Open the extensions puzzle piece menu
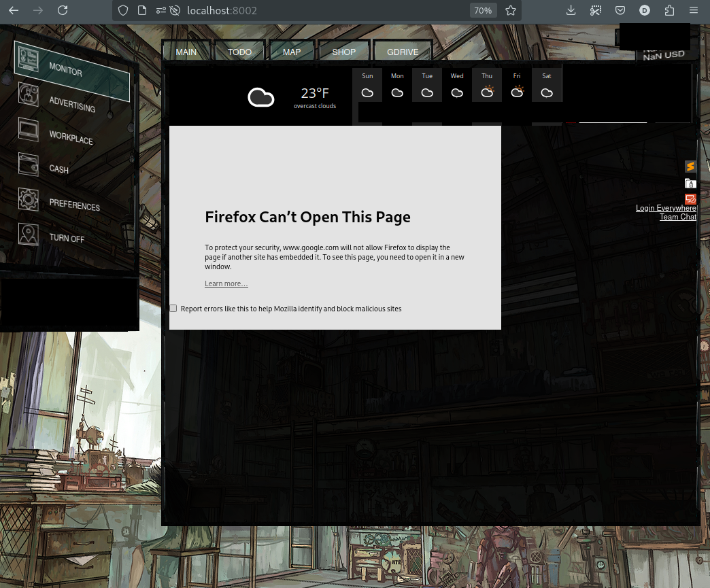The image size is (710, 588). pos(669,10)
